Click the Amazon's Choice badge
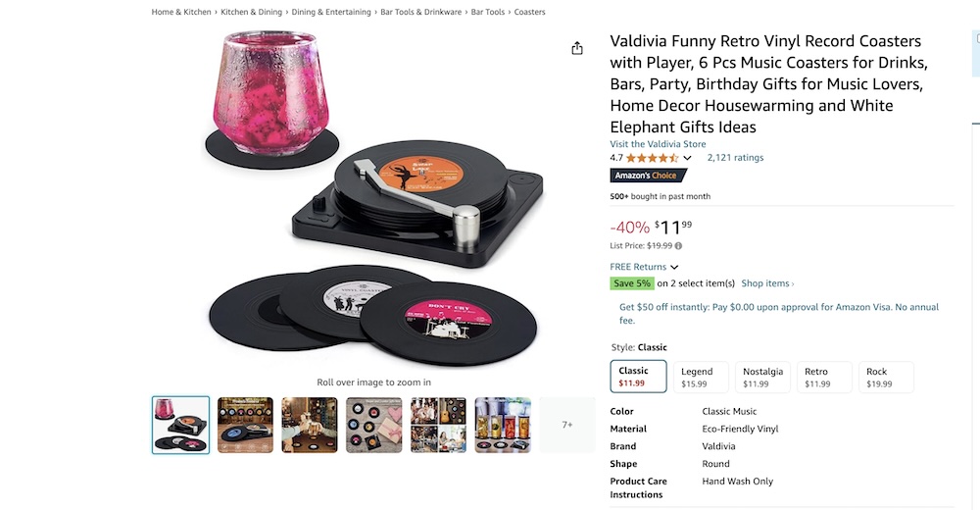980x510 pixels. click(649, 176)
